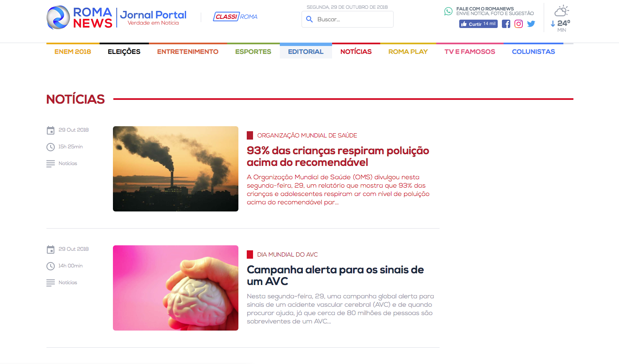Click the Facebook Curtir like button
This screenshot has width=619, height=364.
(478, 24)
